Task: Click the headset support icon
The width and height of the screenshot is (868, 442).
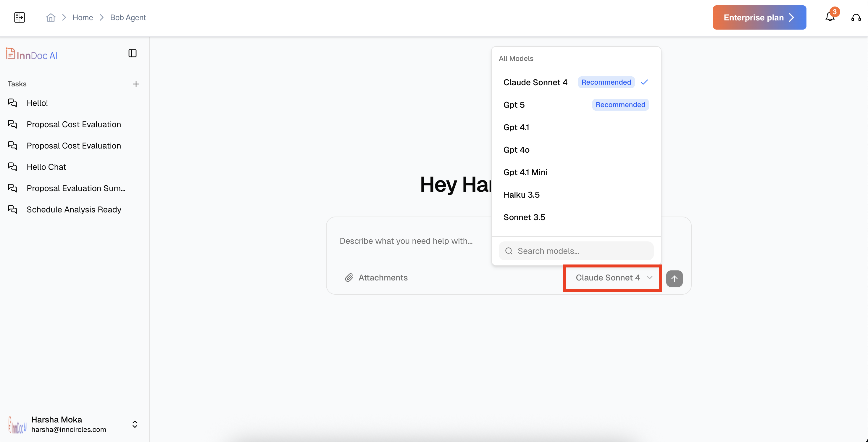Action: tap(856, 17)
